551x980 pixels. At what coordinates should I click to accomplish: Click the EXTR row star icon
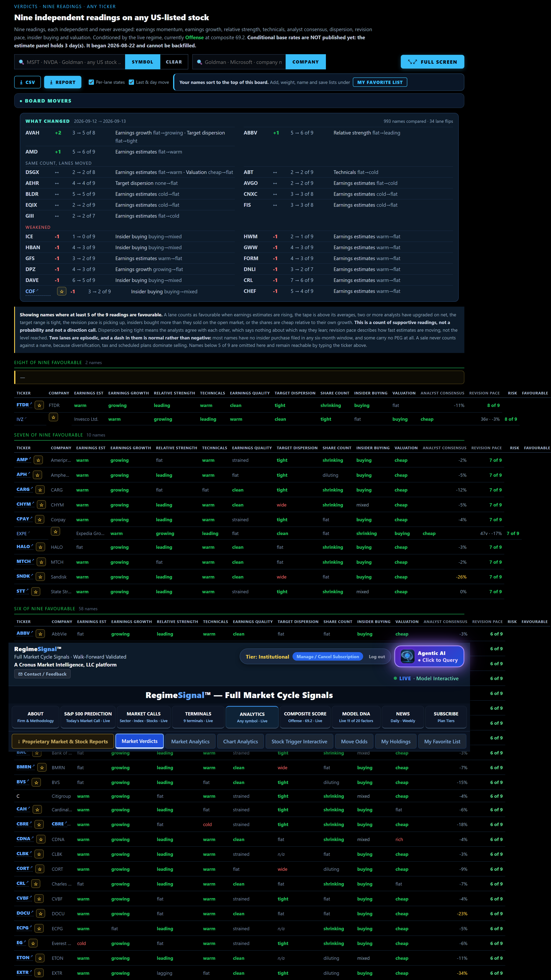click(x=39, y=973)
